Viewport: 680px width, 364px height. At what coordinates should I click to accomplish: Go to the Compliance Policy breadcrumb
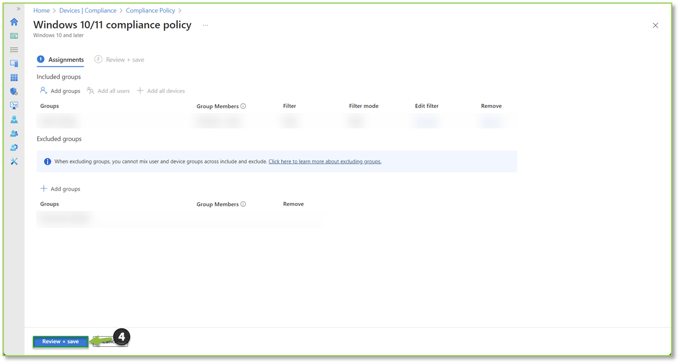[150, 10]
